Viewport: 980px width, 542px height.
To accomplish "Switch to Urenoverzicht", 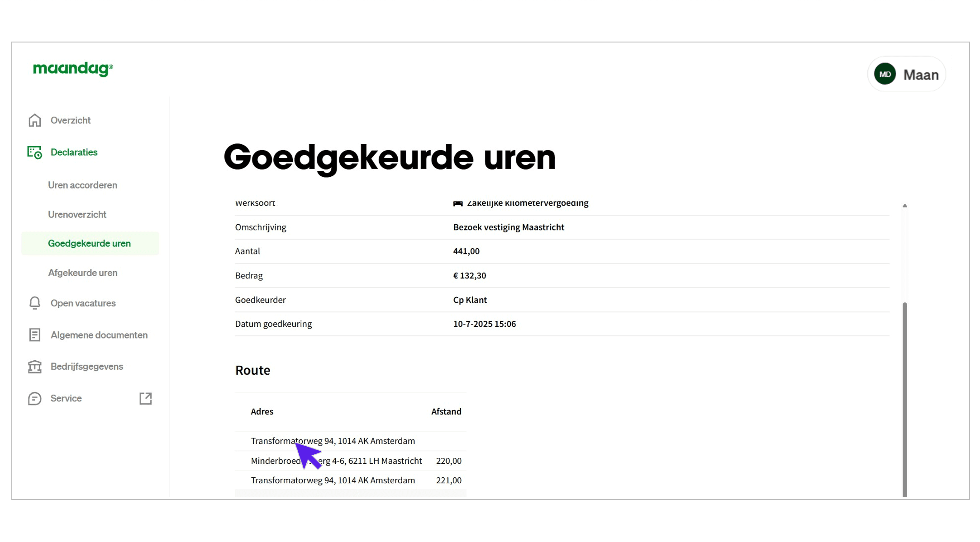I will pos(77,214).
